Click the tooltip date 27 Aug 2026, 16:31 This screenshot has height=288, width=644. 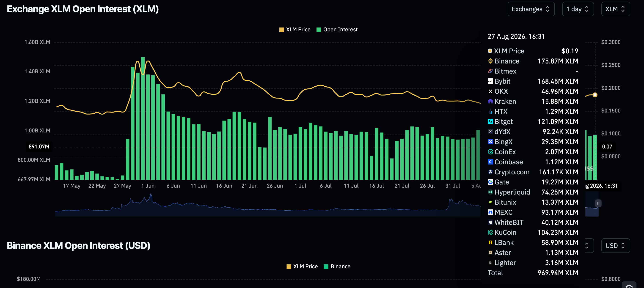click(516, 36)
